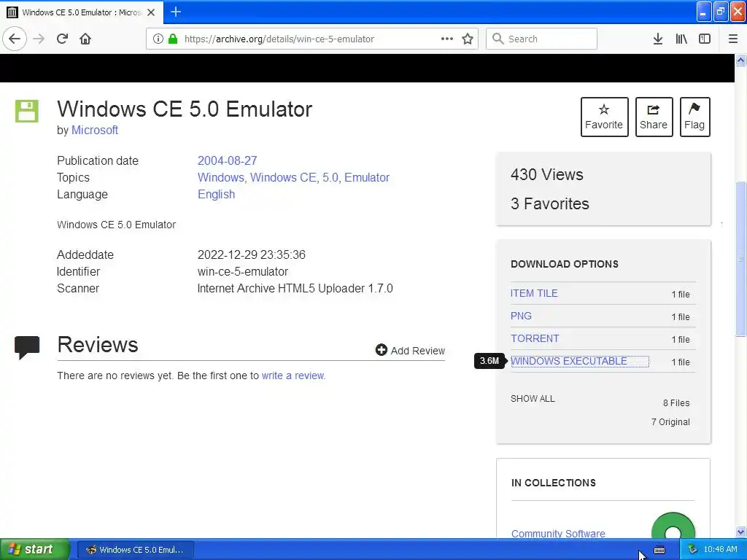Viewport: 747px width, 560px height.
Task: Click the page scrollbar down arrow
Action: pos(740,532)
